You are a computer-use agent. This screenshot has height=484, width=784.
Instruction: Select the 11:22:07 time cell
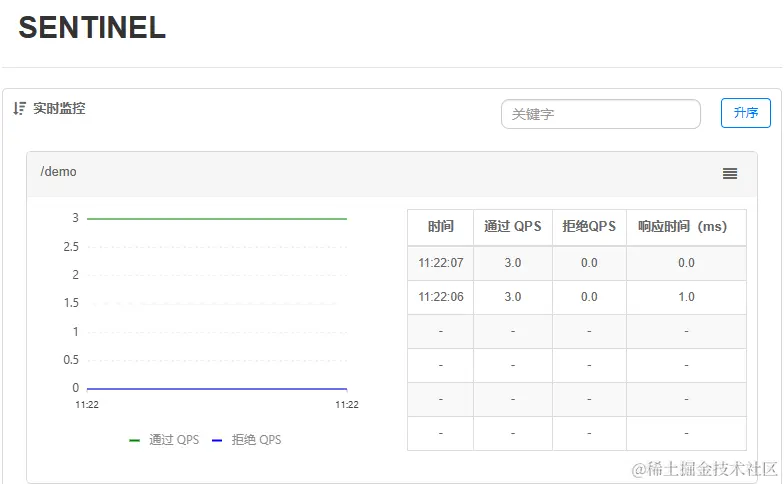pos(440,263)
